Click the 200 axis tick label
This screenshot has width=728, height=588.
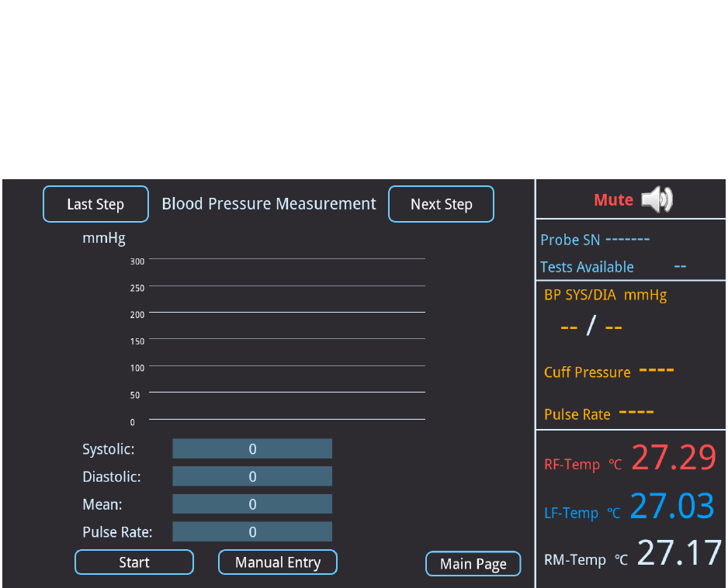137,315
